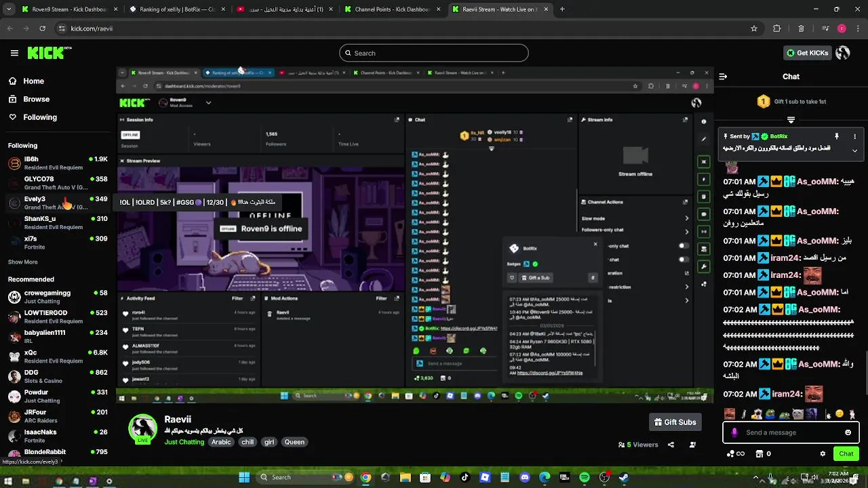The width and height of the screenshot is (868, 488).
Task: Click the Get KICKs button
Action: point(807,53)
